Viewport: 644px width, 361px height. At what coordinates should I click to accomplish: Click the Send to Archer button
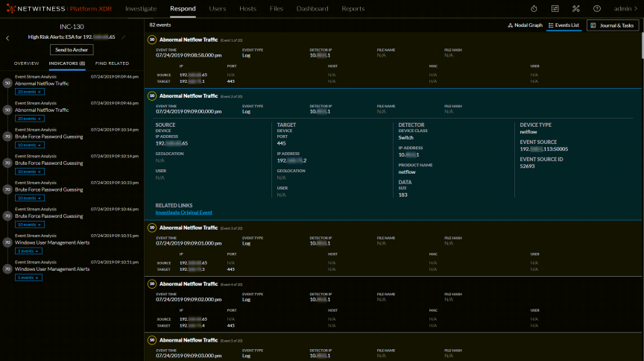tap(72, 50)
